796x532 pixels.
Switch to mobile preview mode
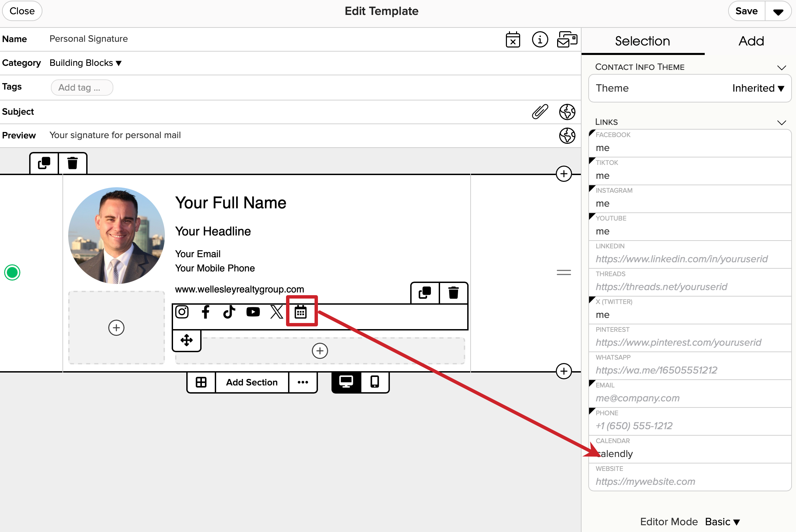(x=375, y=382)
